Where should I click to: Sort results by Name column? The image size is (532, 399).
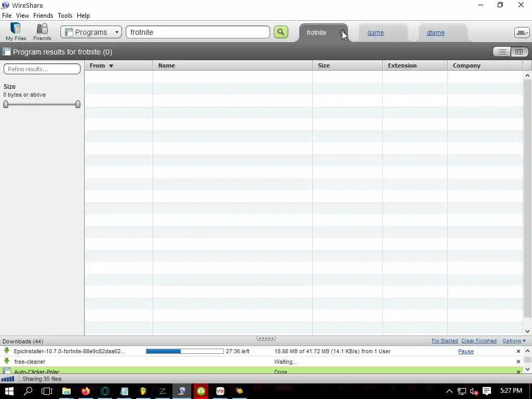pos(233,65)
